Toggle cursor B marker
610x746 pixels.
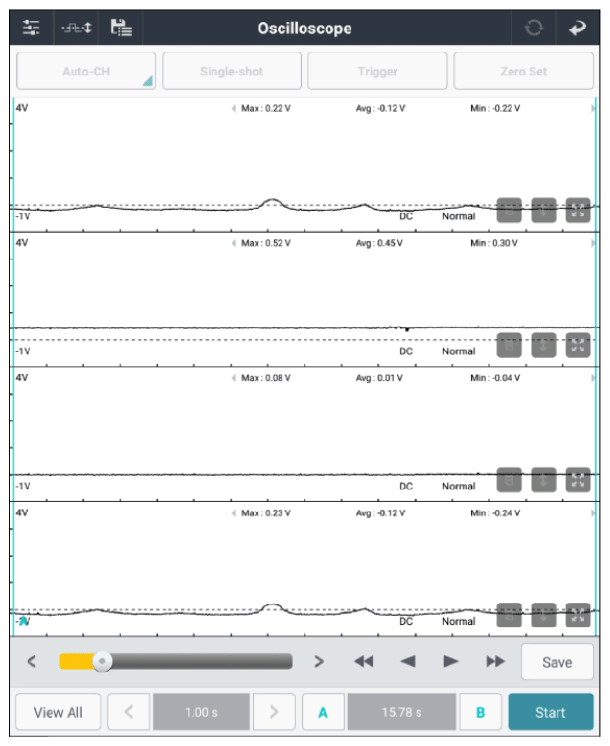click(x=480, y=713)
